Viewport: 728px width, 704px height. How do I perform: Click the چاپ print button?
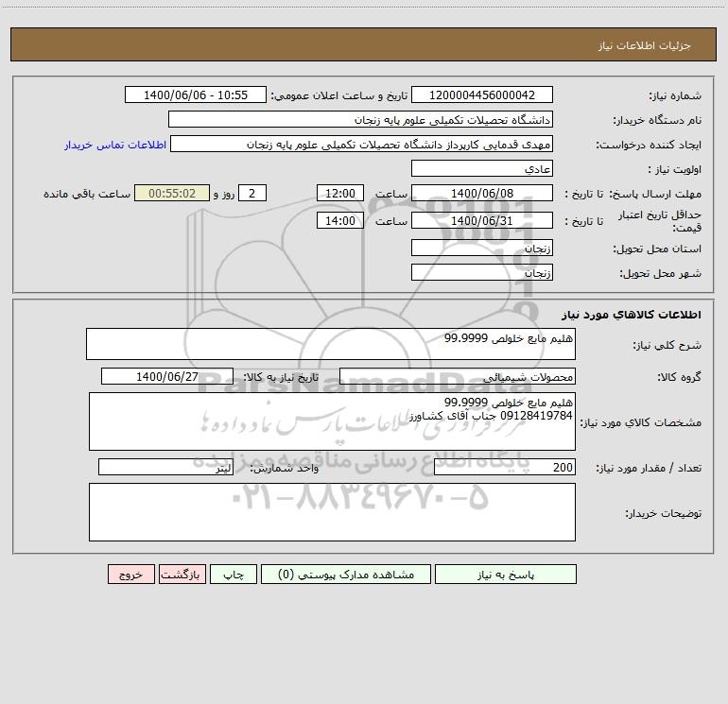coord(234,574)
